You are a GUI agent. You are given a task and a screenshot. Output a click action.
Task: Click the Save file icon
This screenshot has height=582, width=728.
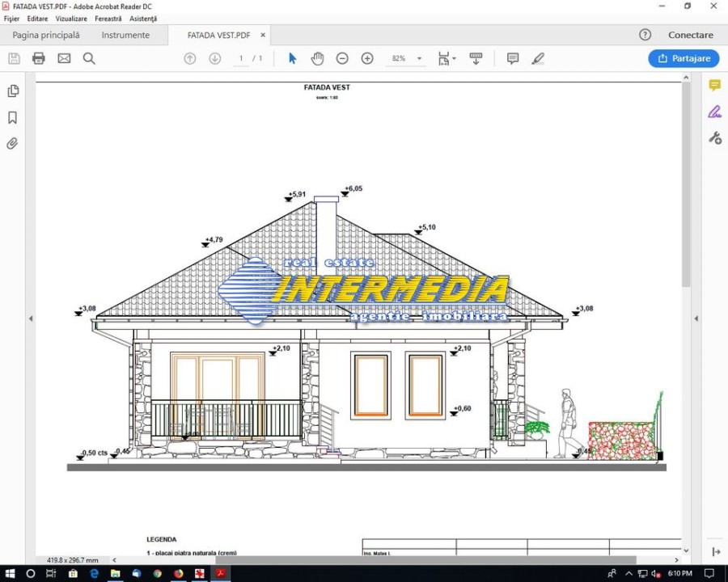[14, 58]
